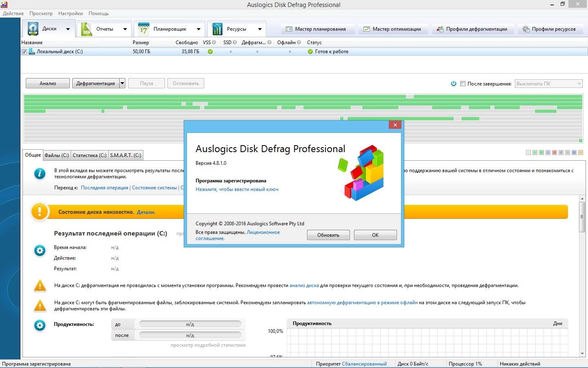Switch to the Файлы (C:) tab
The width and height of the screenshot is (588, 368).
click(x=57, y=155)
